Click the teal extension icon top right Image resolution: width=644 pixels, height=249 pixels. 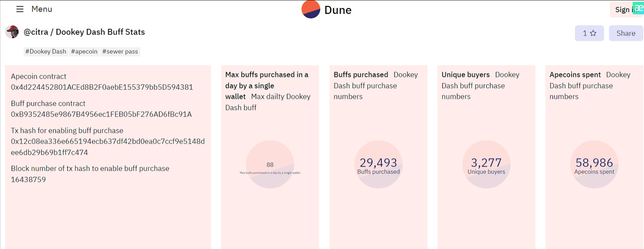coord(639,7)
